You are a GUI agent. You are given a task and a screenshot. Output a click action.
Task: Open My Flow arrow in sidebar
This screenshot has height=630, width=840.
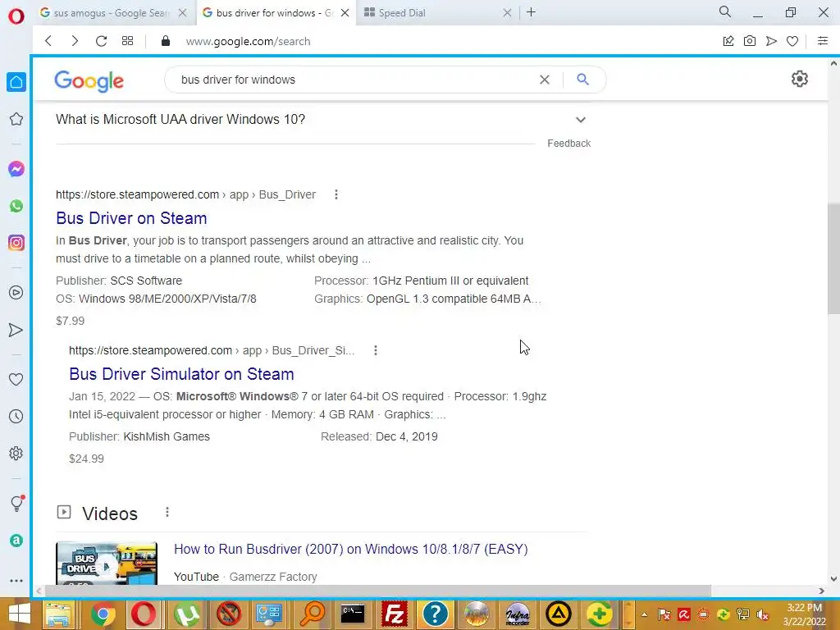click(x=16, y=330)
